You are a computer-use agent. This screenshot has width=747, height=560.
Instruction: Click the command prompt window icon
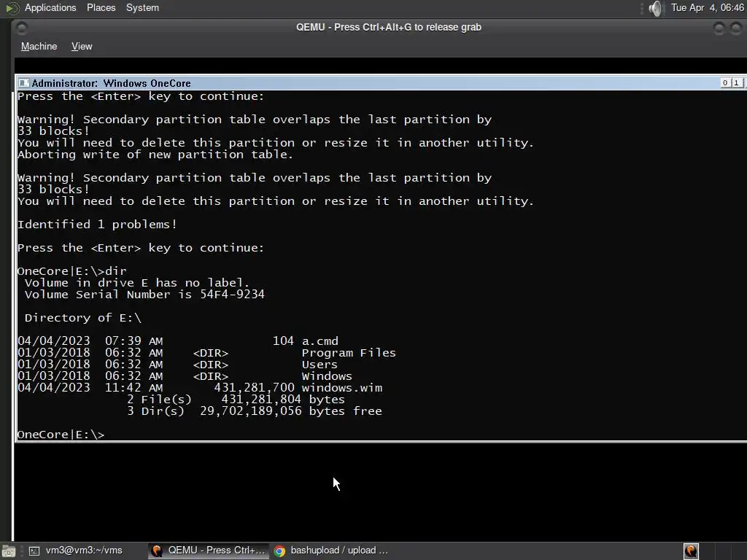pos(23,83)
